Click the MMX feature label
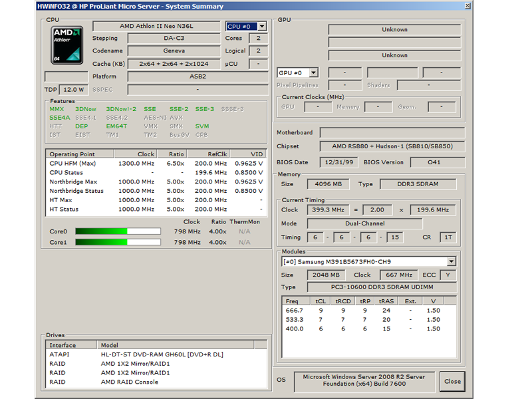Image resolution: width=532 pixels, height=399 pixels. tap(57, 109)
